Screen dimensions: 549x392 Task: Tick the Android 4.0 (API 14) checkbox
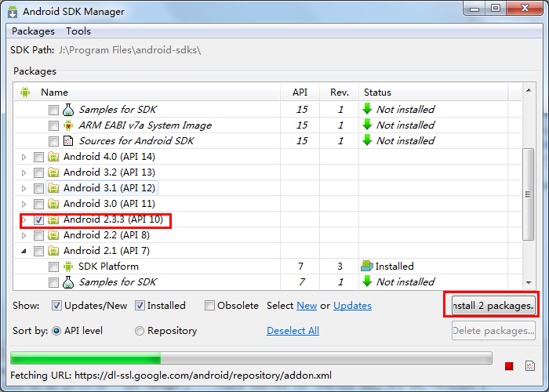(39, 157)
